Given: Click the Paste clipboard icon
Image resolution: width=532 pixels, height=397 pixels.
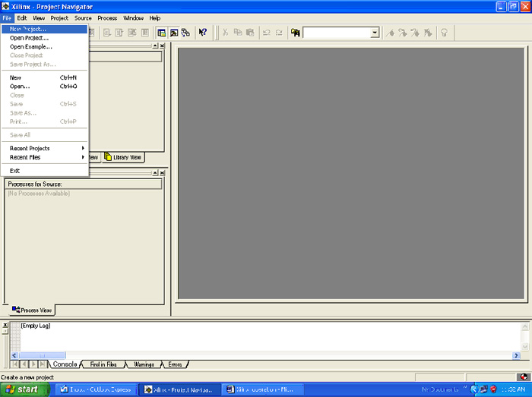Looking at the screenshot, I should coord(250,33).
